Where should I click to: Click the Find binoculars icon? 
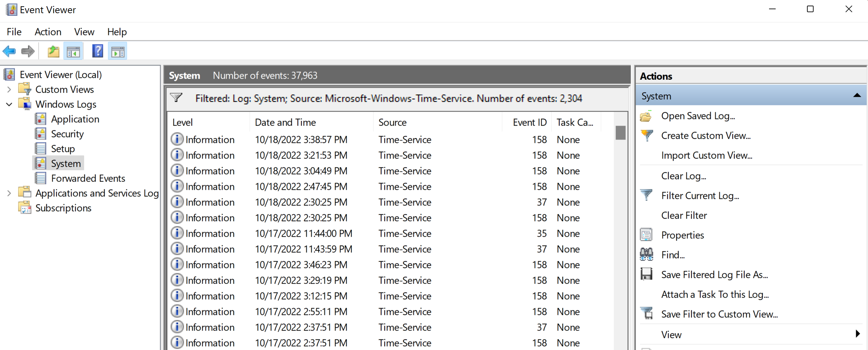(x=647, y=255)
